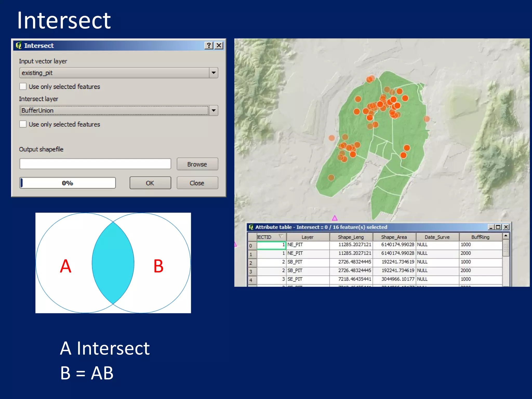Click the sort arrow on ECTID column
Viewport: 532px width, 399px height.
pos(281,236)
